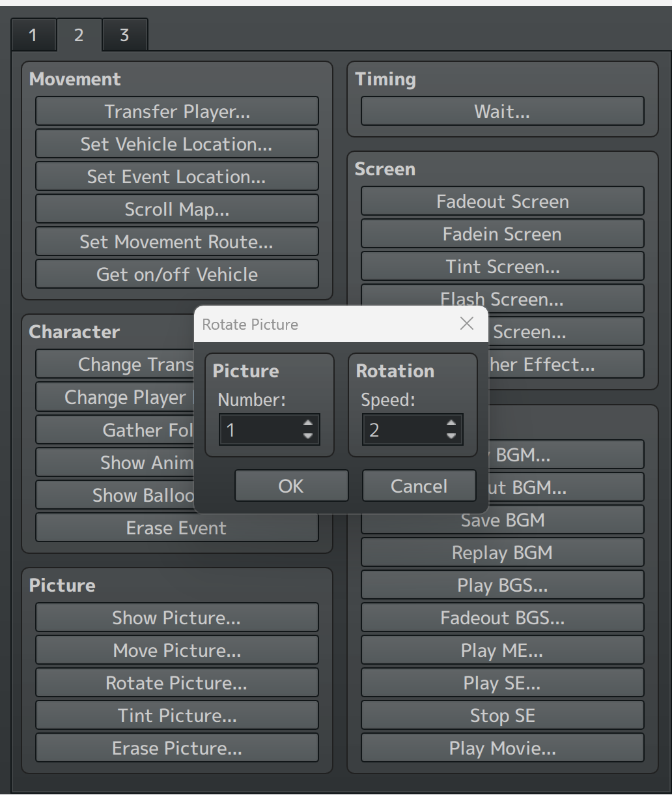Increase the Rotation Speed value
The image size is (672, 795).
451,423
